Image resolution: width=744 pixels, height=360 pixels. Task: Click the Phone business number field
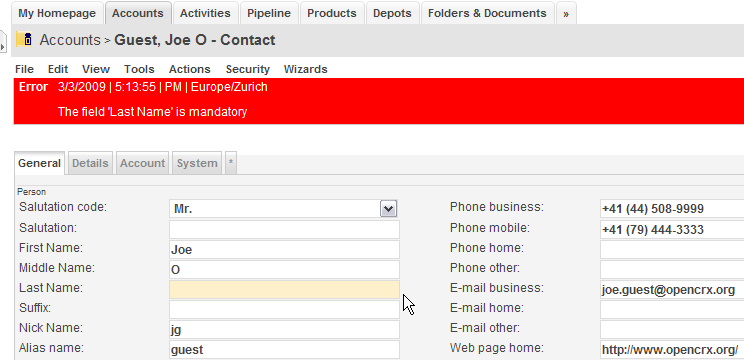[x=672, y=209]
